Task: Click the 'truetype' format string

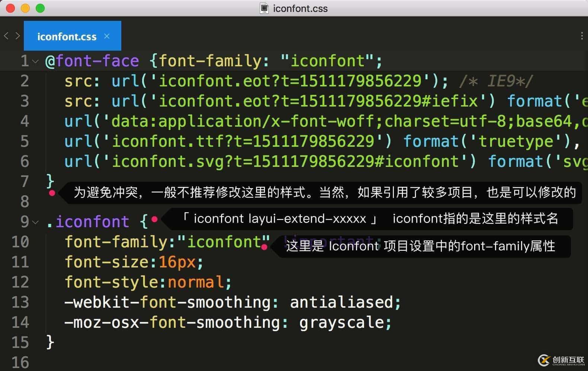Action: tap(517, 141)
